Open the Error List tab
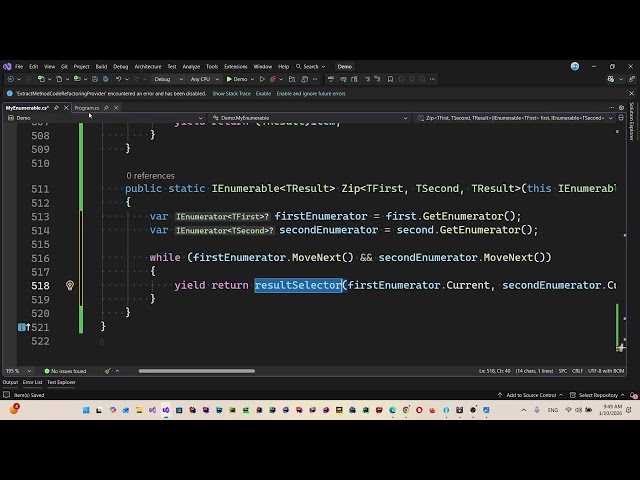Image resolution: width=640 pixels, height=480 pixels. pos(33,382)
